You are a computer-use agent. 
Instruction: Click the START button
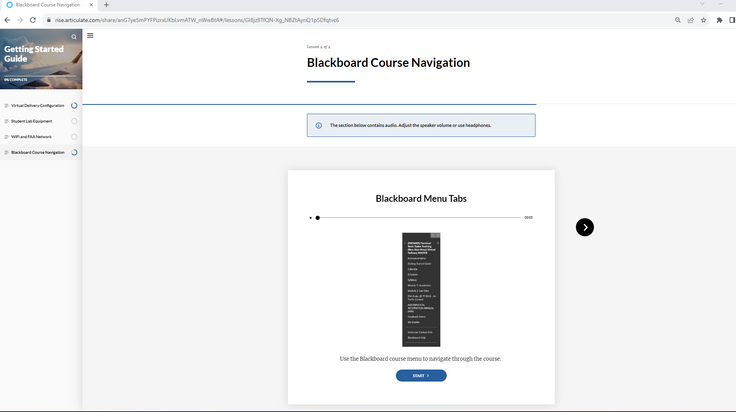tap(421, 376)
